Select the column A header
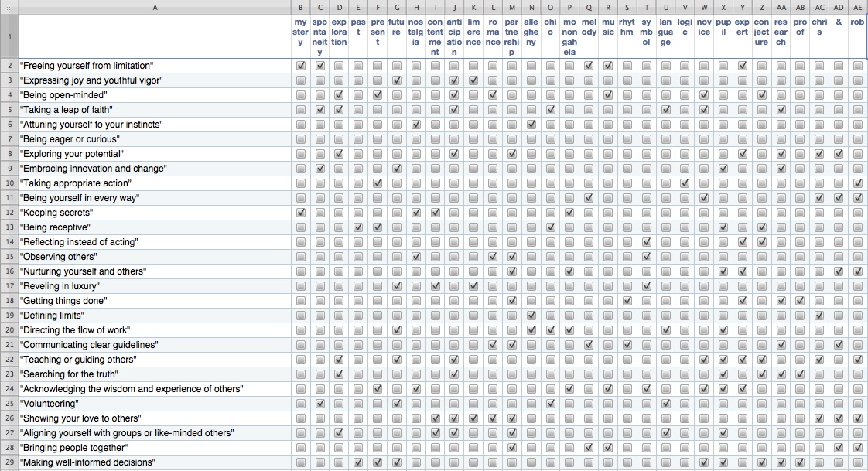The height and width of the screenshot is (471, 868). point(155,8)
